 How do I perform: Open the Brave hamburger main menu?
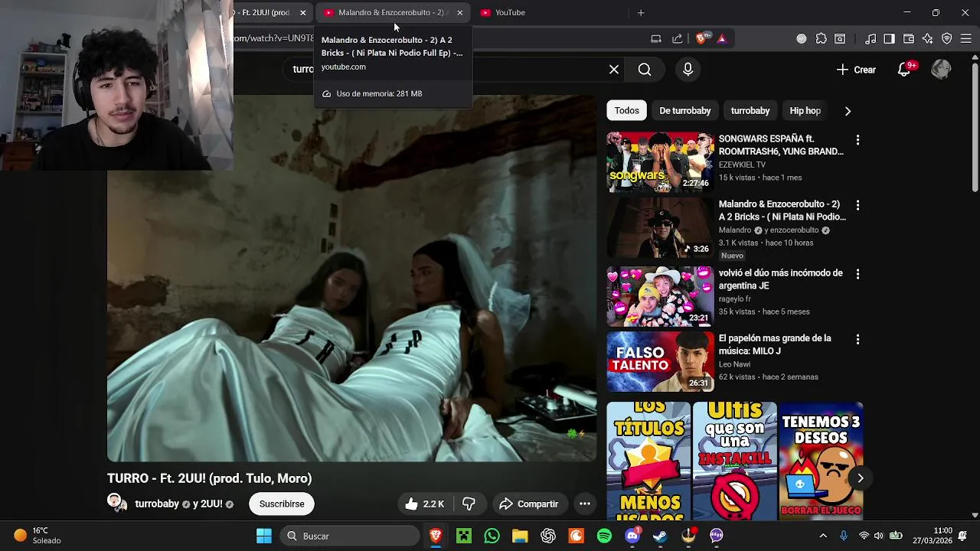tap(966, 38)
